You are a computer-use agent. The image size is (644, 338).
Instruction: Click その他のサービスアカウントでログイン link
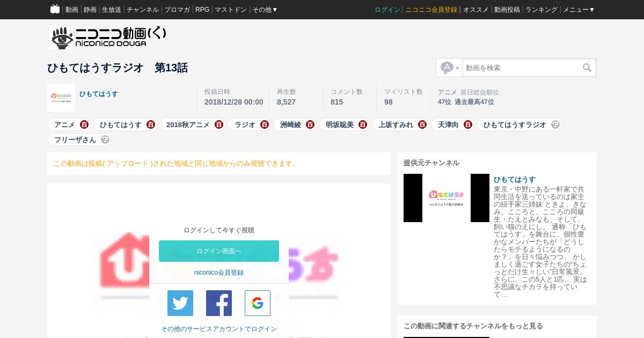(219, 329)
